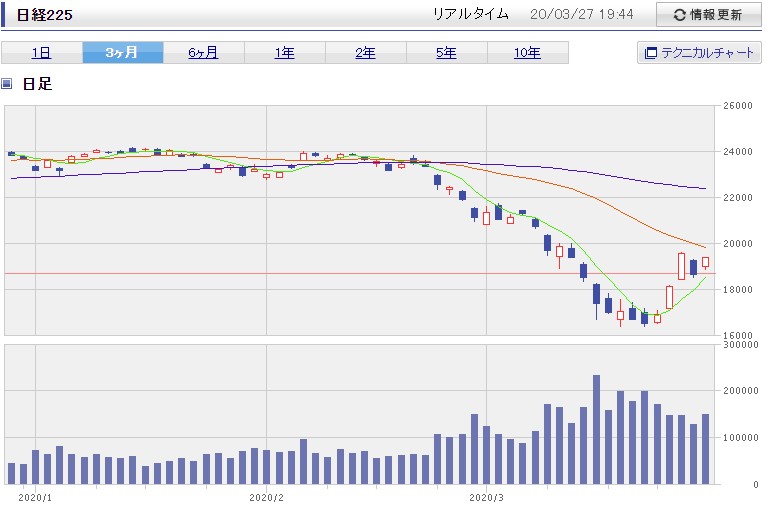The height and width of the screenshot is (507, 766).
Task: Click the 100000 volume axis label
Action: point(741,438)
